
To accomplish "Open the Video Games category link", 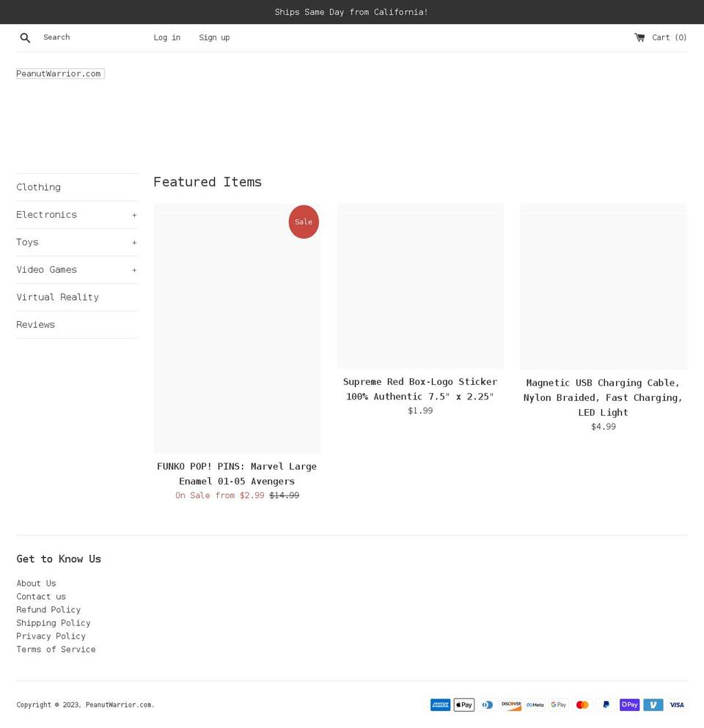I will tap(46, 269).
